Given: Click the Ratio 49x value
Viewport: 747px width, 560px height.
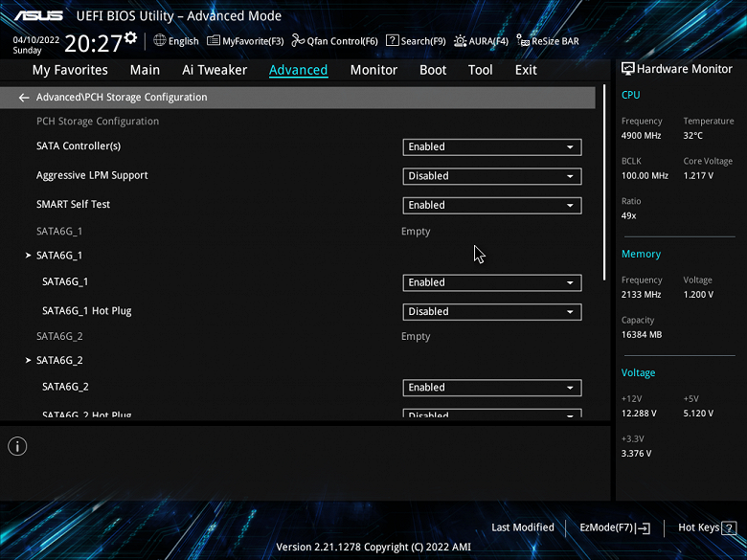Looking at the screenshot, I should [629, 215].
